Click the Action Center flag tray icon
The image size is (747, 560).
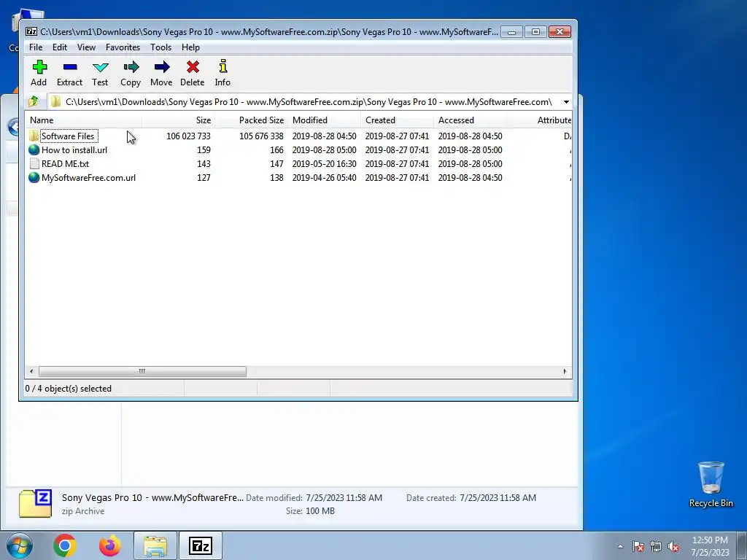(x=638, y=546)
